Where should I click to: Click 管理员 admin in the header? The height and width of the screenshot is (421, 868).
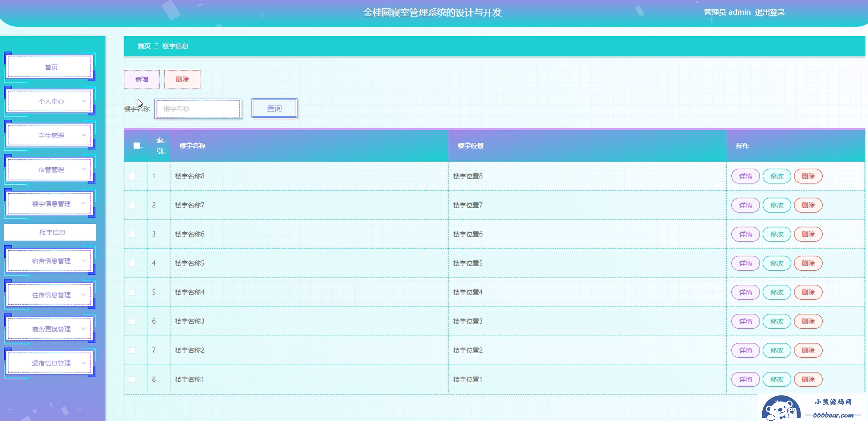pos(727,12)
